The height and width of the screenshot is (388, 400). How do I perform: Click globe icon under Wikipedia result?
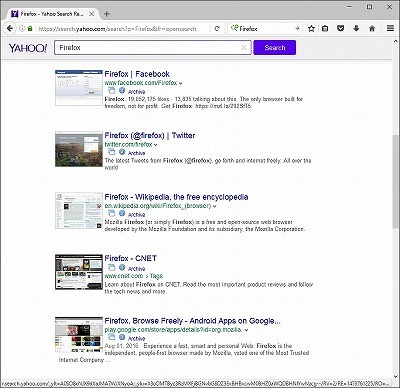click(122, 213)
